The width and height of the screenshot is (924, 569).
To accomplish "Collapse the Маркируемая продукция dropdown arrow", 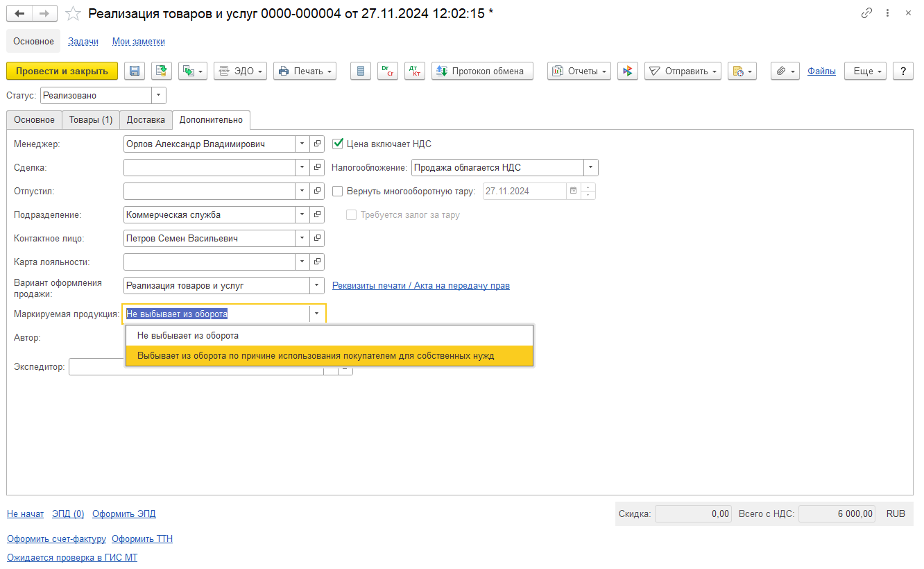I will [x=317, y=314].
